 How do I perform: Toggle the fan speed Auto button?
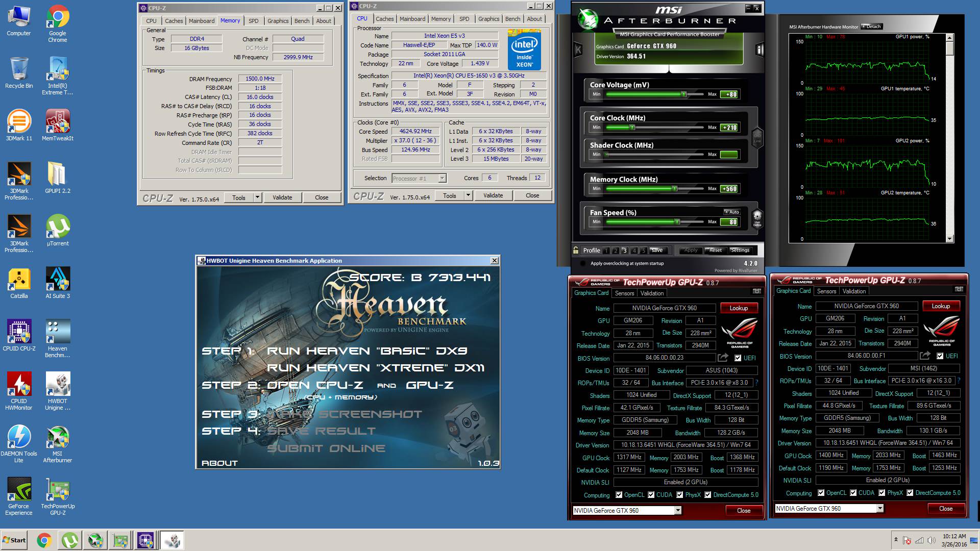tap(731, 212)
